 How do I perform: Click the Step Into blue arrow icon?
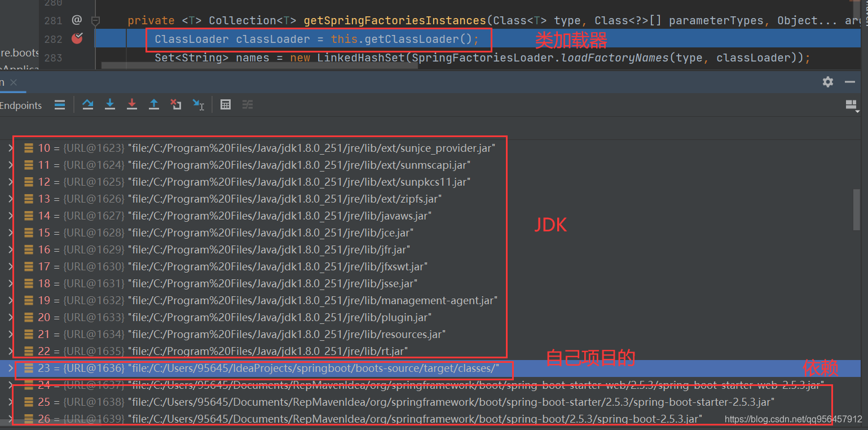[110, 104]
